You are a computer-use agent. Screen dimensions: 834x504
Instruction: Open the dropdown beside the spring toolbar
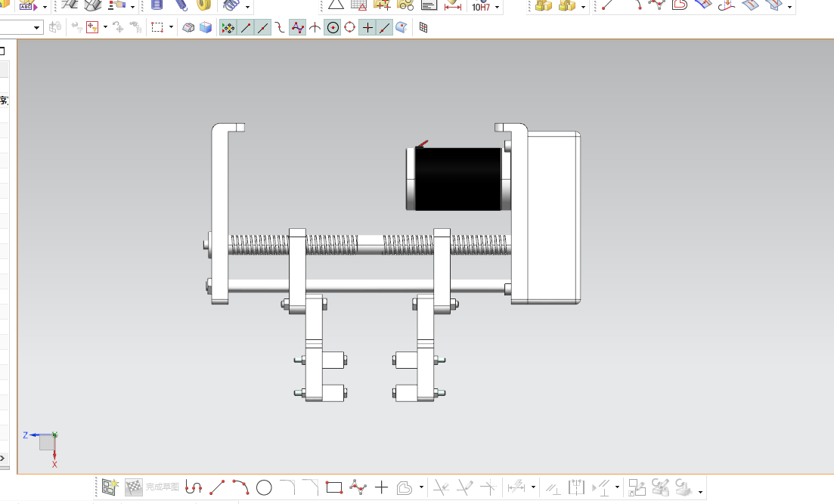click(x=247, y=7)
